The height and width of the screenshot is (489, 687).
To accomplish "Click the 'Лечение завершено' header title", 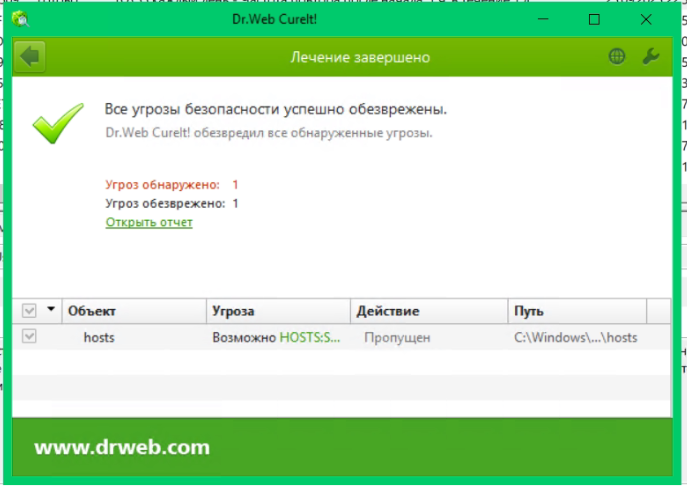I will 360,57.
